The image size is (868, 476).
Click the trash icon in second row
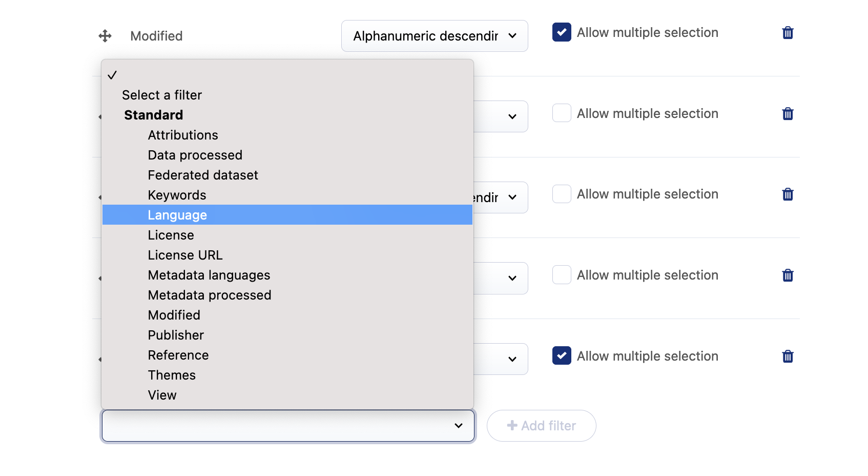788,114
